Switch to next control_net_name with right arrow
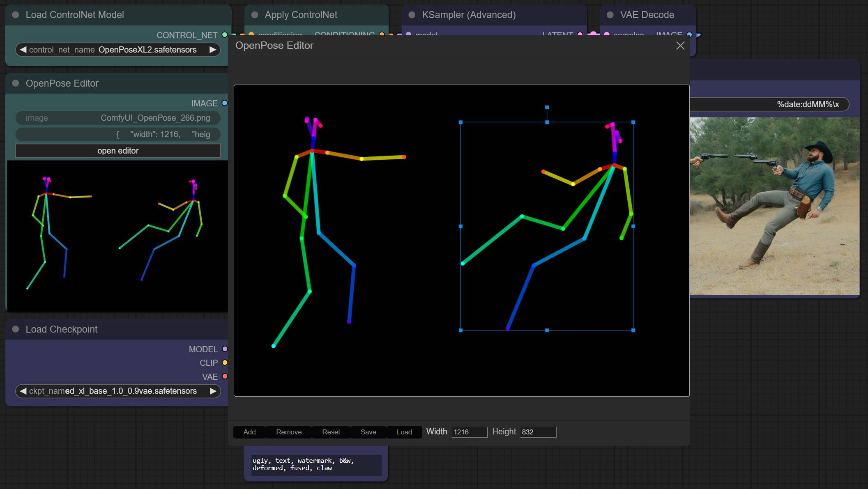Image resolution: width=868 pixels, height=489 pixels. [212, 50]
